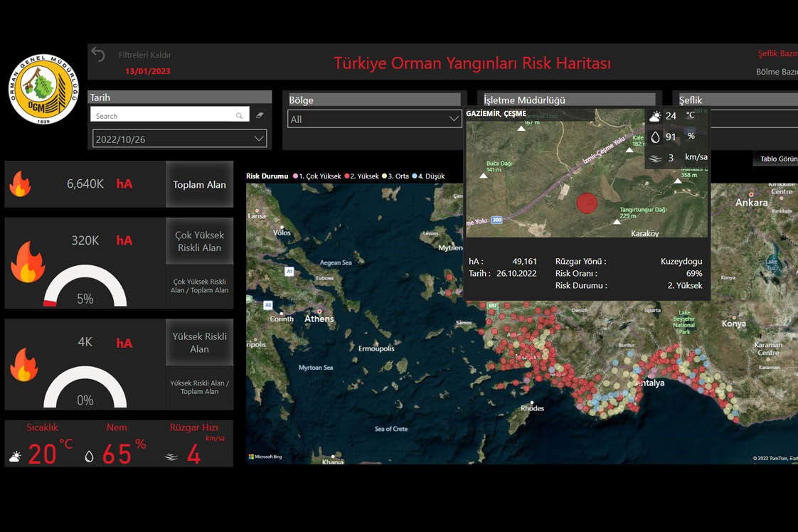This screenshot has width=798, height=532.
Task: Expand the Bölge dropdown showing All
Action: 454,119
